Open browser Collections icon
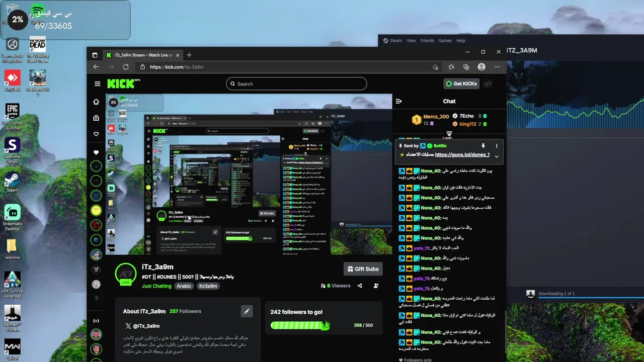The height and width of the screenshot is (362, 644). coord(466,67)
